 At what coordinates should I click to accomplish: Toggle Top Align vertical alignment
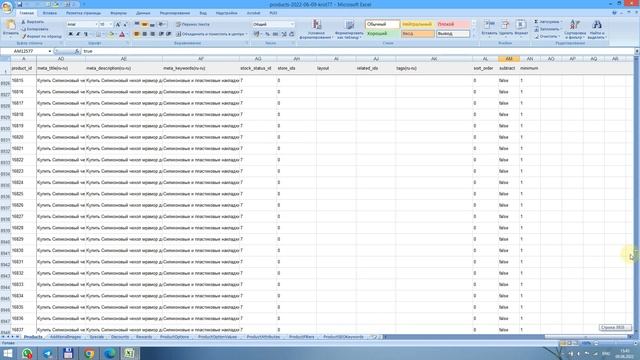[x=137, y=24]
